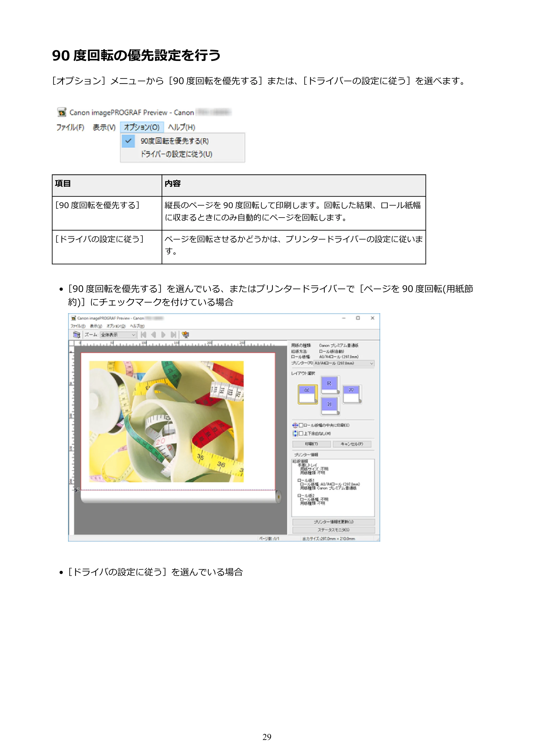Click プリンター情報を更新(U) button
Viewport: 534px width, 756px height.
tap(334, 522)
